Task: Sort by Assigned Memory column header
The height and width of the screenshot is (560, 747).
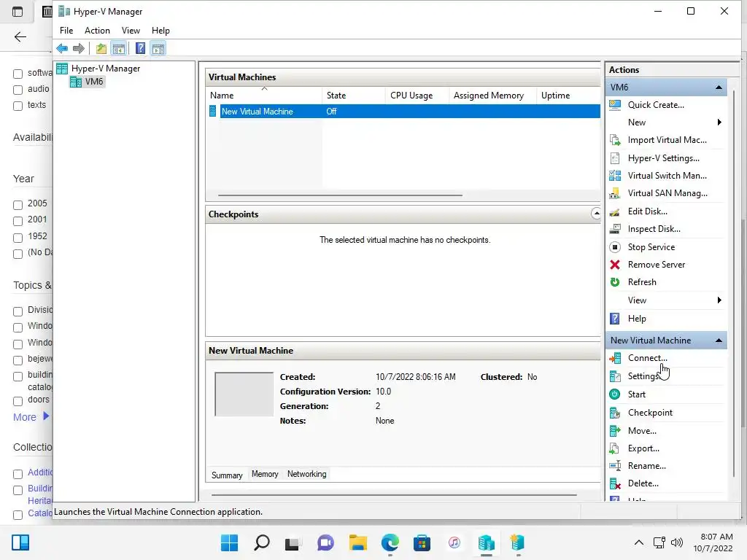Action: pos(492,96)
